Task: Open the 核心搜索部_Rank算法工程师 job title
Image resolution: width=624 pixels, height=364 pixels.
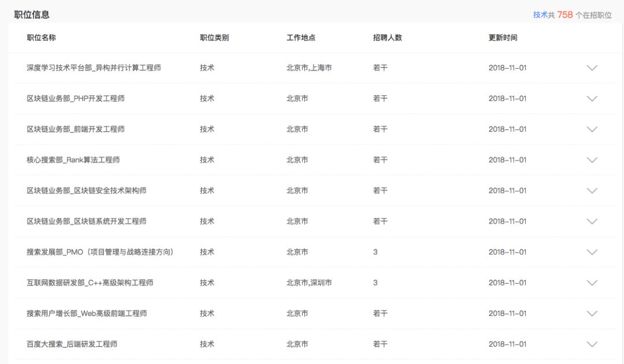Action: pos(73,159)
